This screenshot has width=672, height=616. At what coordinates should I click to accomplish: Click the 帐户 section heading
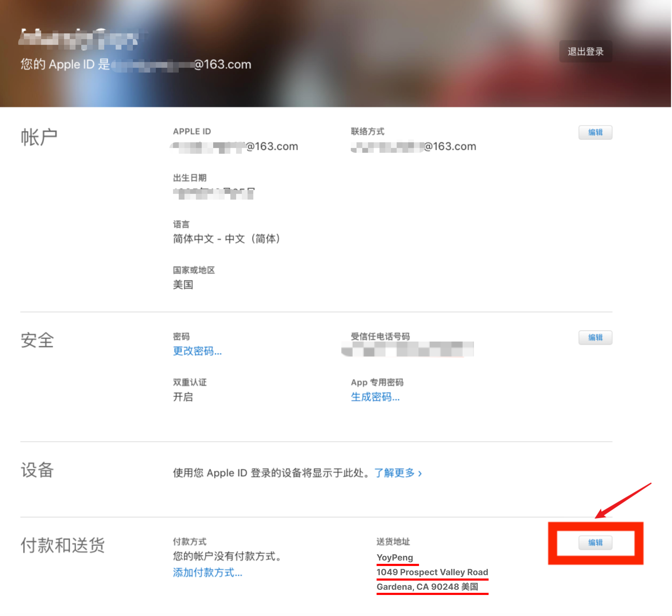[x=39, y=137]
